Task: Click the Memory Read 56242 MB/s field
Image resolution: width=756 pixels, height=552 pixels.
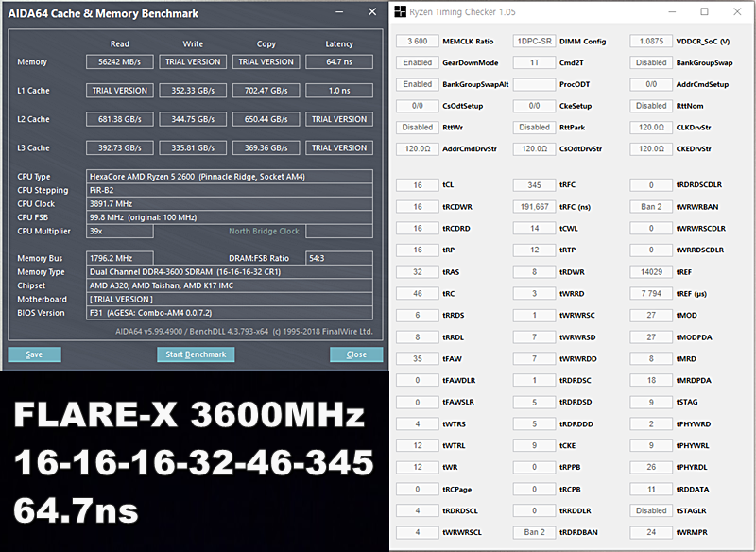Action: click(120, 61)
